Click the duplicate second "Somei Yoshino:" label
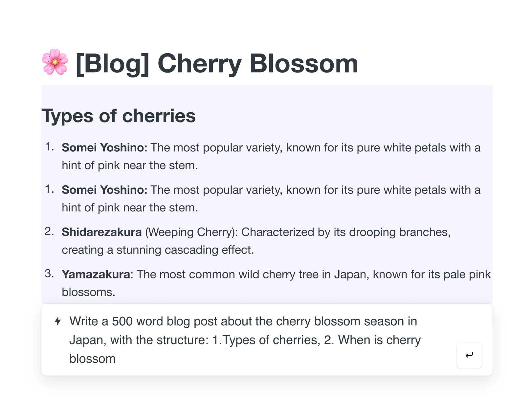This screenshot has width=532, height=414. click(x=104, y=190)
